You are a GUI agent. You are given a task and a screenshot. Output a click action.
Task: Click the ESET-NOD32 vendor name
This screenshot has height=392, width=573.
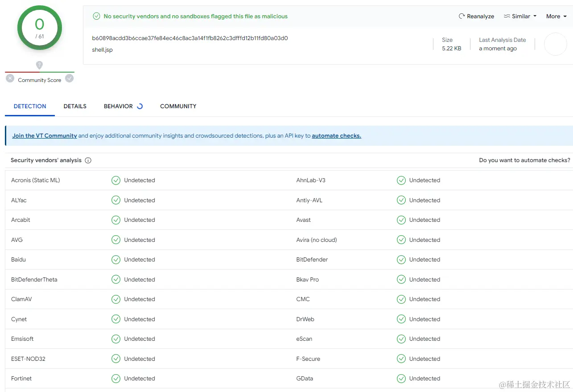tap(28, 359)
